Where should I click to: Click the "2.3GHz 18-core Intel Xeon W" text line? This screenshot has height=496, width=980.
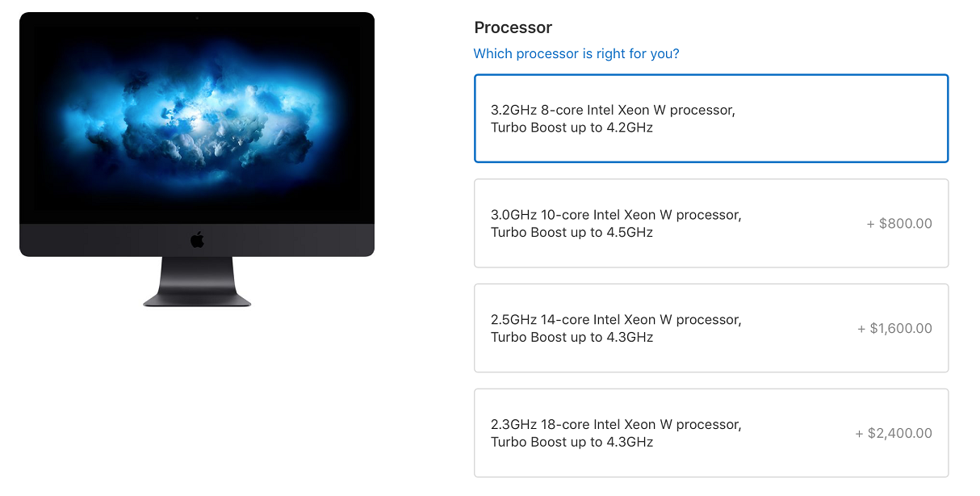click(x=616, y=425)
